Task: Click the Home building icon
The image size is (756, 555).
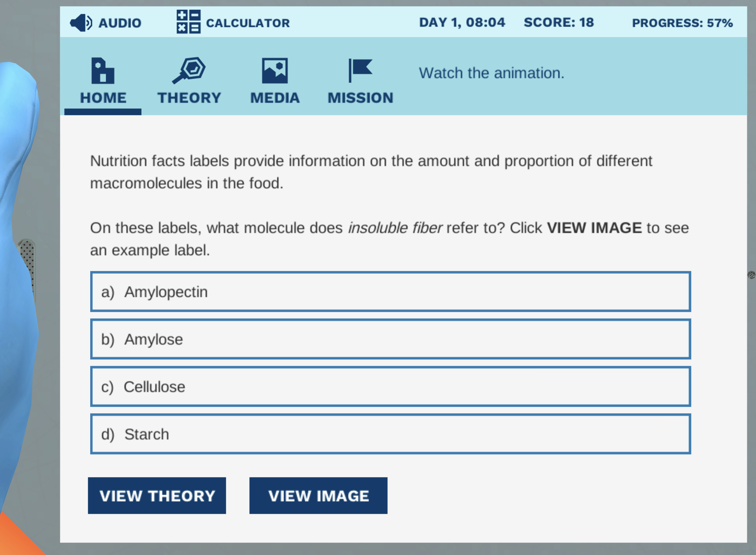Action: click(x=103, y=71)
